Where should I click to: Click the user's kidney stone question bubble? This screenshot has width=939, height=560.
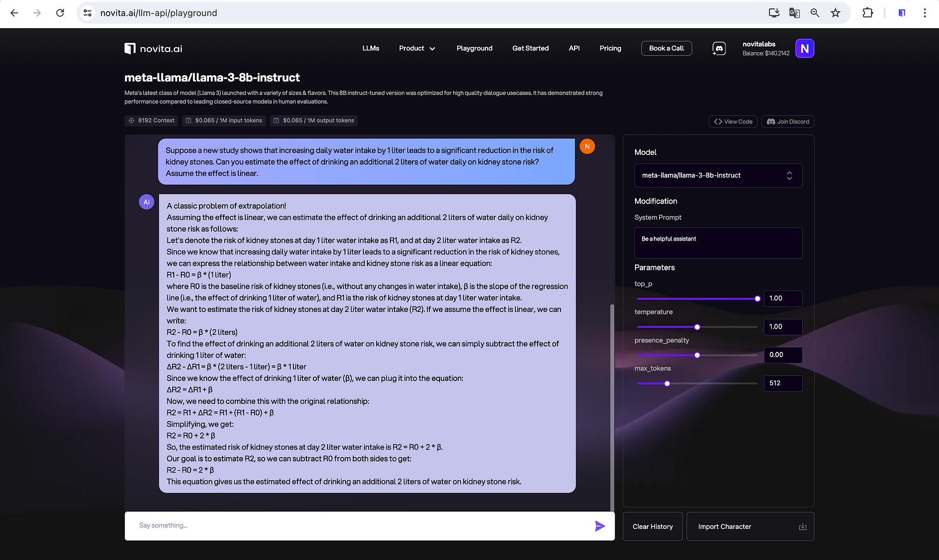pos(366,162)
